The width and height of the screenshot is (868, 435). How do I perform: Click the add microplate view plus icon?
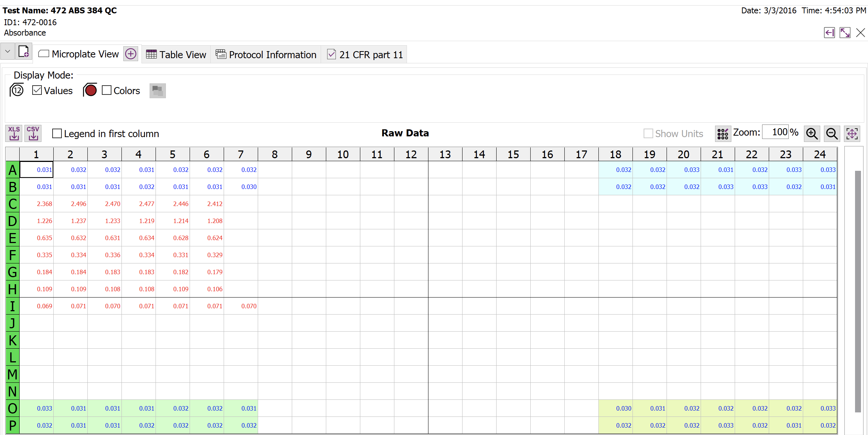tap(131, 54)
